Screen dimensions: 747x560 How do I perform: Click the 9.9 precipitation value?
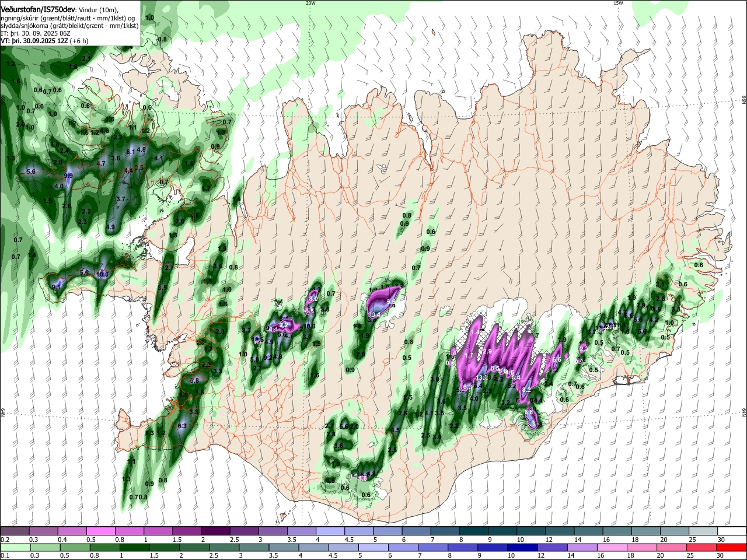tap(68, 176)
